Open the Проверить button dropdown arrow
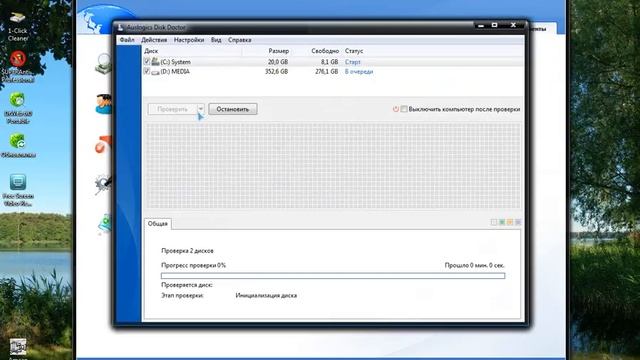This screenshot has height=360, width=640. [200, 109]
